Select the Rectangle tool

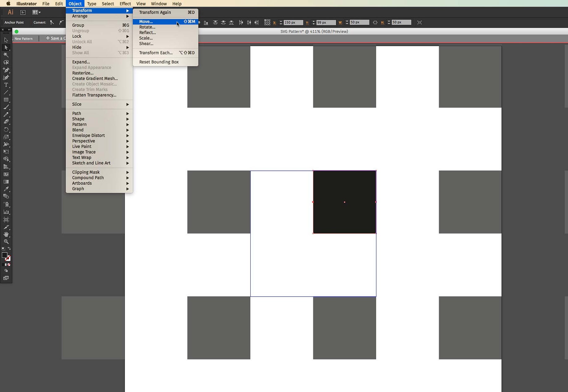click(6, 100)
